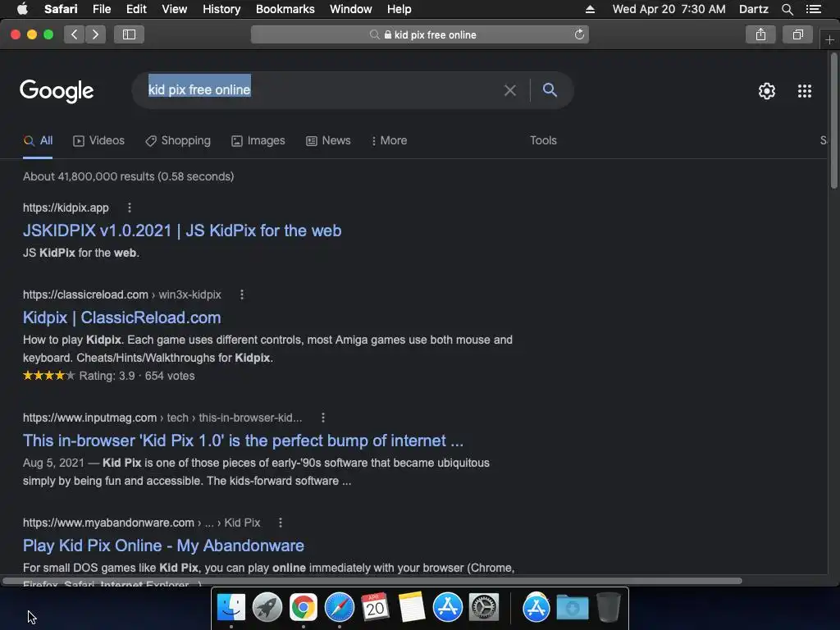Open the View menu

coord(174,9)
